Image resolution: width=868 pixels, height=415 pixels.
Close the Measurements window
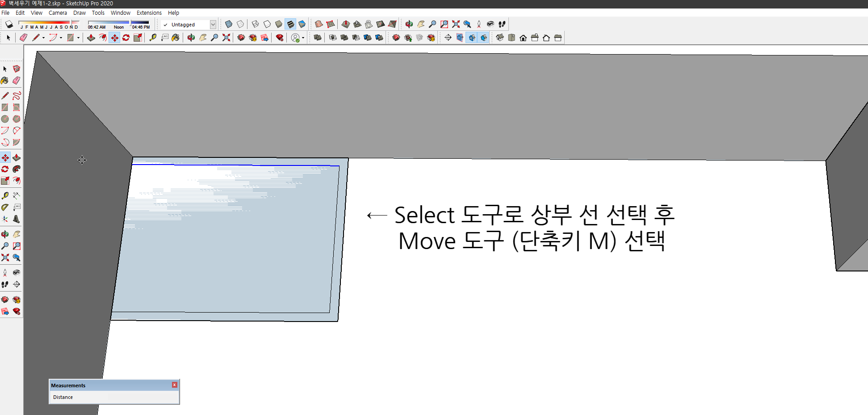[174, 385]
